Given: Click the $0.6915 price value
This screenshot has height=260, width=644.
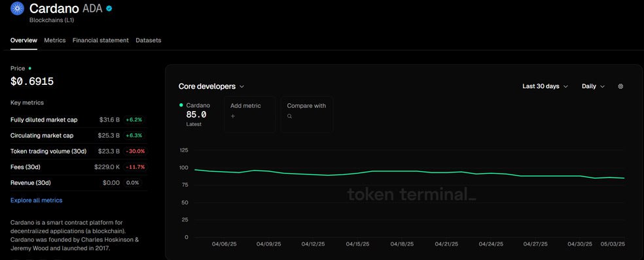Looking at the screenshot, I should pyautogui.click(x=32, y=82).
